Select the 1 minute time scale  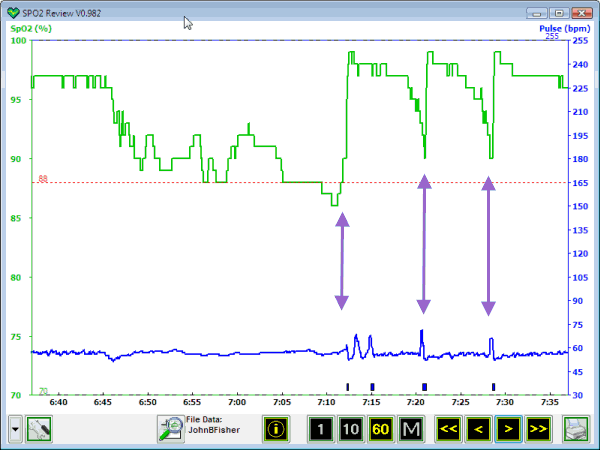[x=320, y=429]
